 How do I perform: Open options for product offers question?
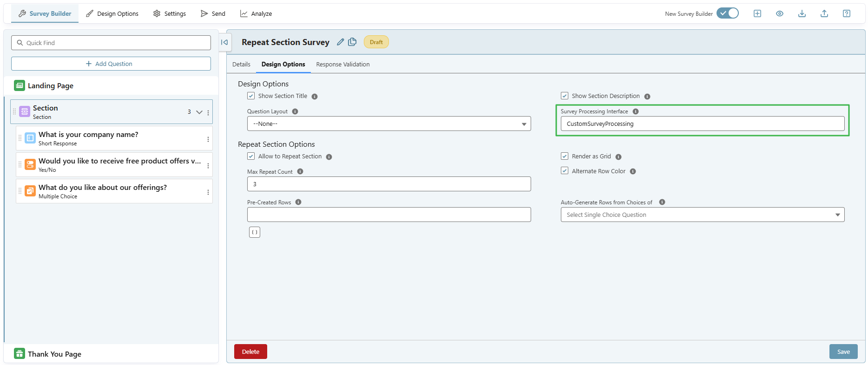tap(208, 165)
